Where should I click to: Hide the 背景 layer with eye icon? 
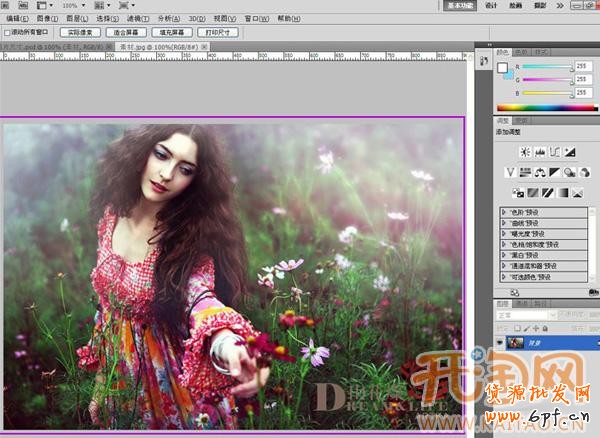[x=502, y=342]
